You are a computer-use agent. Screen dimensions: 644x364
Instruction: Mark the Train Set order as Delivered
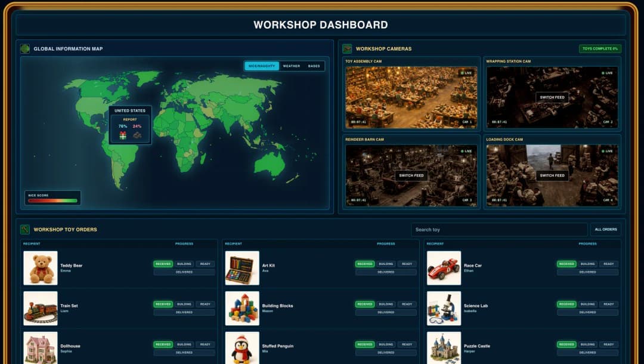pyautogui.click(x=184, y=312)
